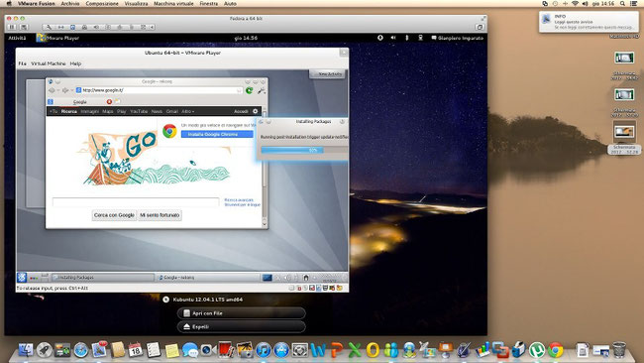Viewport: 644px width, 363px height.
Task: Click Attività in the GNOME top bar
Action: [x=17, y=38]
